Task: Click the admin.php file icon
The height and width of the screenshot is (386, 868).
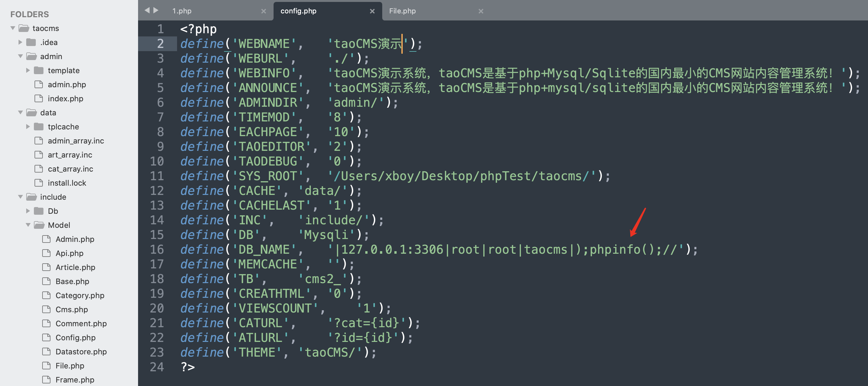Action: [39, 85]
